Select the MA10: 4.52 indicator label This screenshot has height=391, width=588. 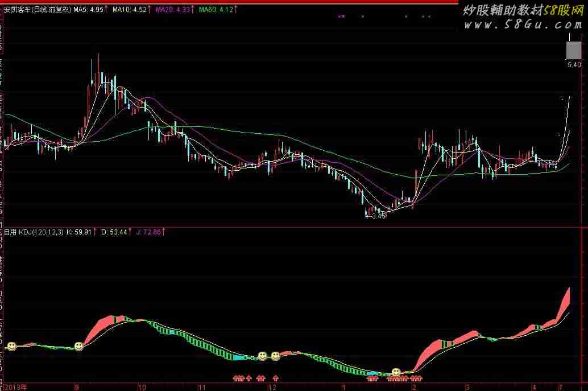tap(130, 10)
